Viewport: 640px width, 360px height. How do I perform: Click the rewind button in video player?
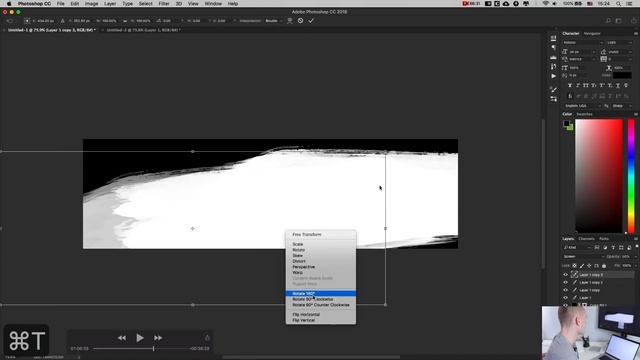[x=122, y=338]
